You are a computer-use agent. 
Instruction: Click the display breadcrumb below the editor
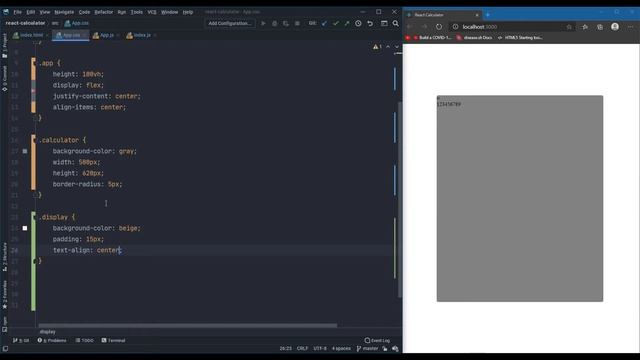pyautogui.click(x=48, y=332)
